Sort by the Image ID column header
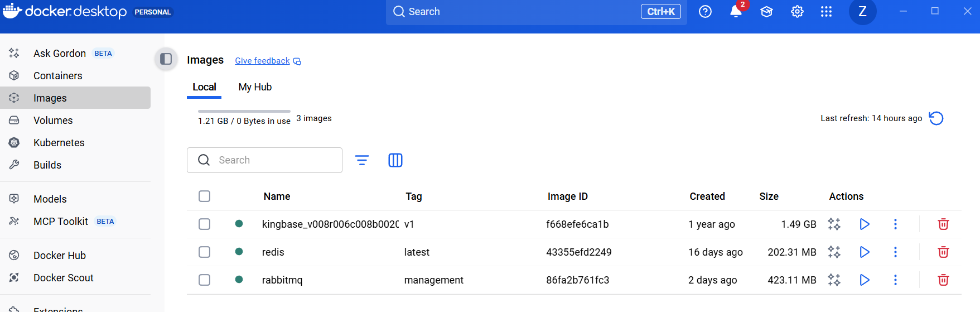This screenshot has width=980, height=312. point(567,196)
